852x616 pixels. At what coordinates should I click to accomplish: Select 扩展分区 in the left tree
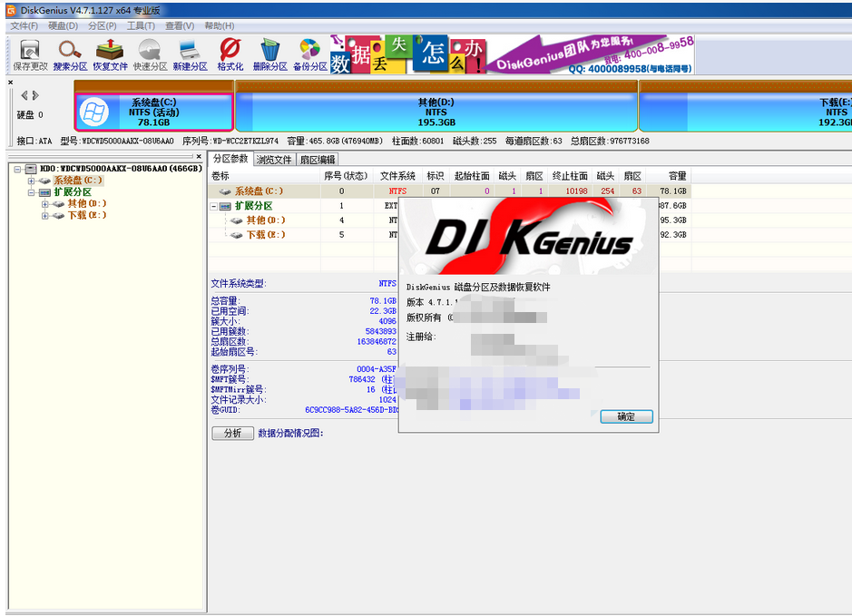pos(73,192)
